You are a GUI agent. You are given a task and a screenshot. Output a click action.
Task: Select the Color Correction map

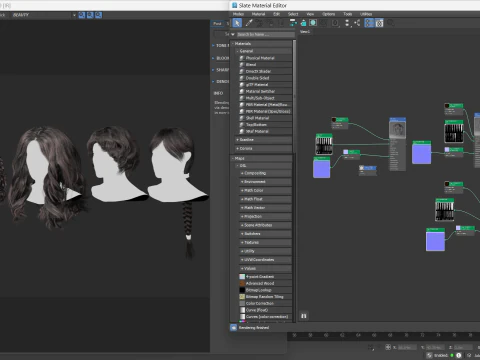[265, 303]
